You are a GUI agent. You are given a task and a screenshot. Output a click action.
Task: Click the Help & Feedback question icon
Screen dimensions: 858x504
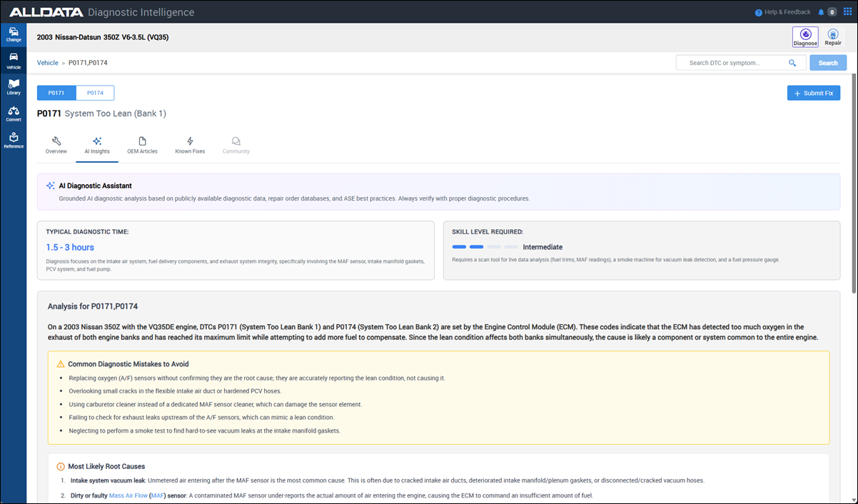(759, 12)
